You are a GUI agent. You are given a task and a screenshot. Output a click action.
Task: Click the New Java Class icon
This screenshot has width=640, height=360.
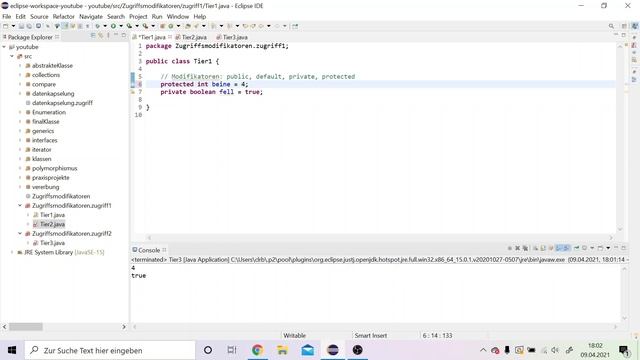tap(171, 26)
